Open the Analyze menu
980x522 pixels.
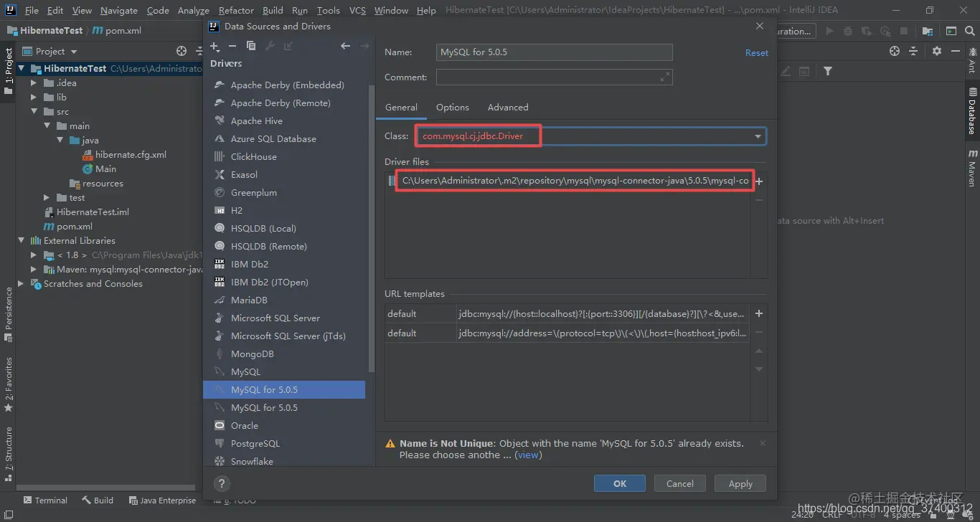coord(194,10)
